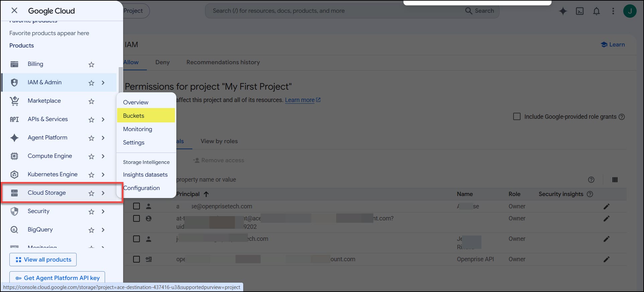The width and height of the screenshot is (644, 292).
Task: Close the navigation menu with X
Action: point(14,11)
